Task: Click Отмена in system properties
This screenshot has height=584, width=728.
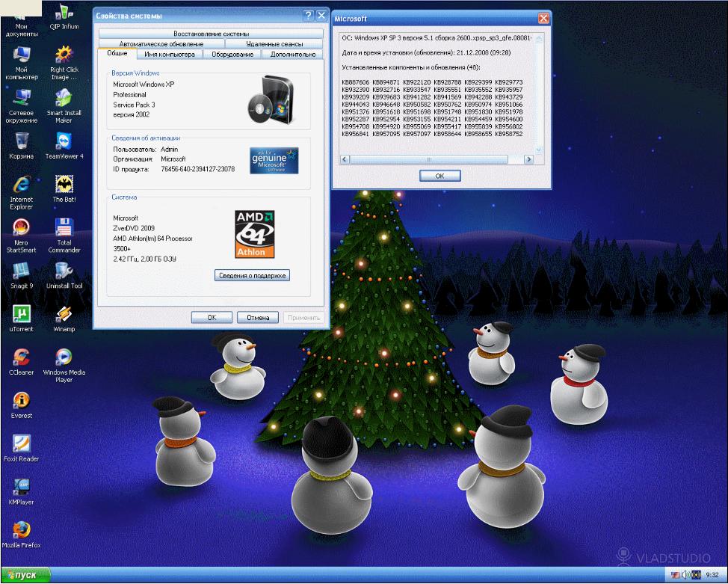Action: pyautogui.click(x=258, y=317)
